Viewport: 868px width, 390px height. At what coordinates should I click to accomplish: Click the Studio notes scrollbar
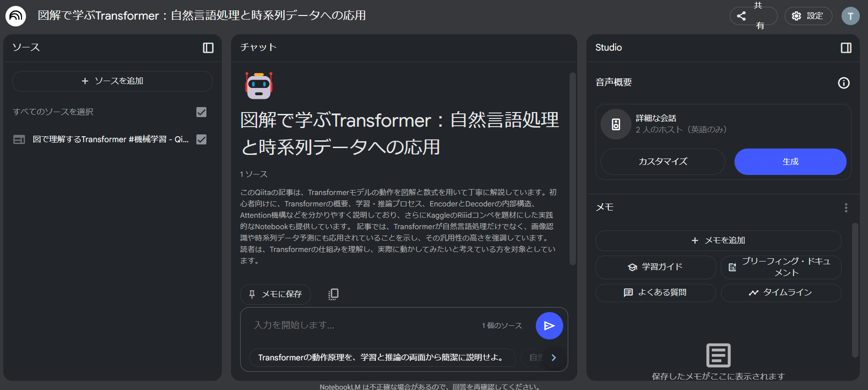(855, 290)
